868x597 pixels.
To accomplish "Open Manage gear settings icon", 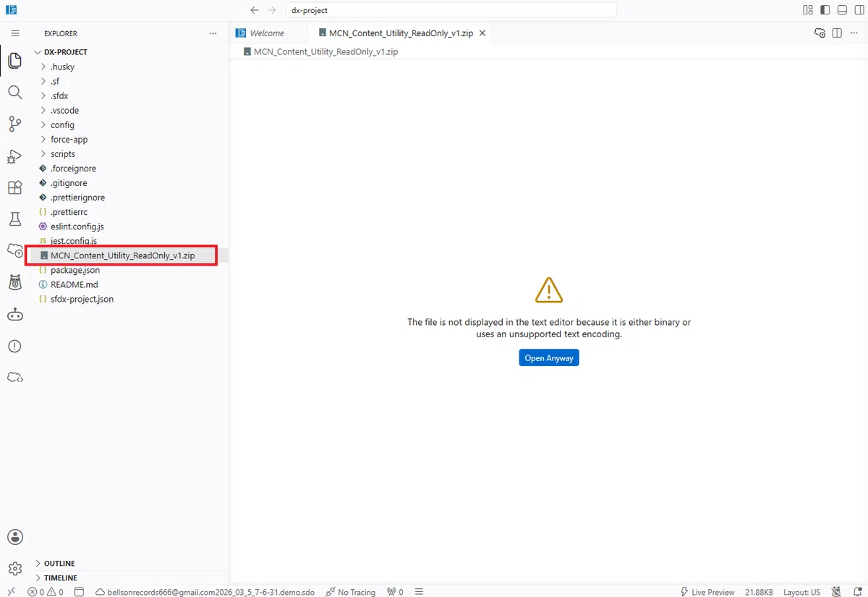I will pyautogui.click(x=14, y=569).
